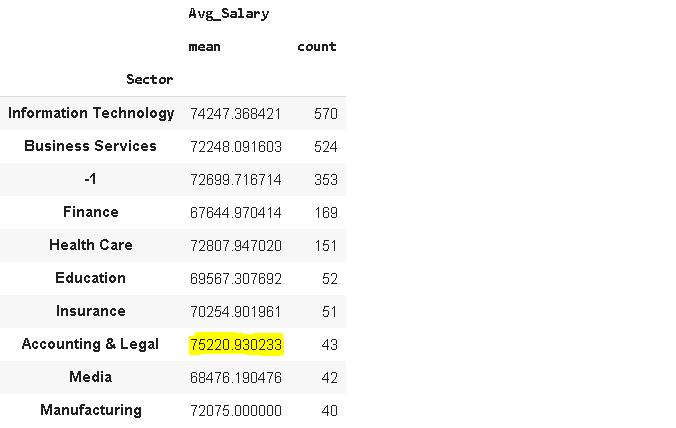
Task: Click the count value 570
Action: tap(325, 114)
